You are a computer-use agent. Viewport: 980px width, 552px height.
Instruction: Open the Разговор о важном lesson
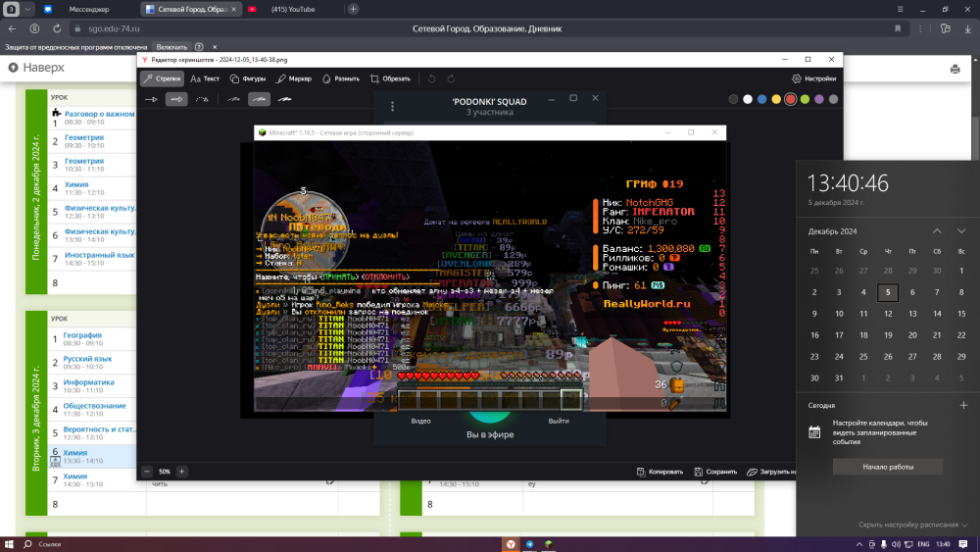99,114
